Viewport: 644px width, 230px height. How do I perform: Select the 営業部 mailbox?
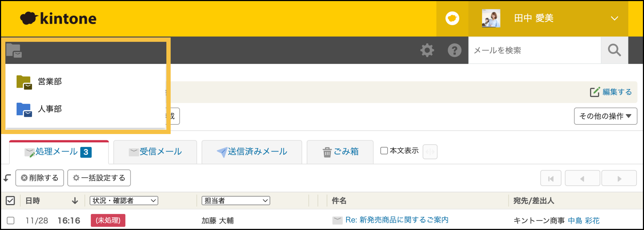[50, 81]
